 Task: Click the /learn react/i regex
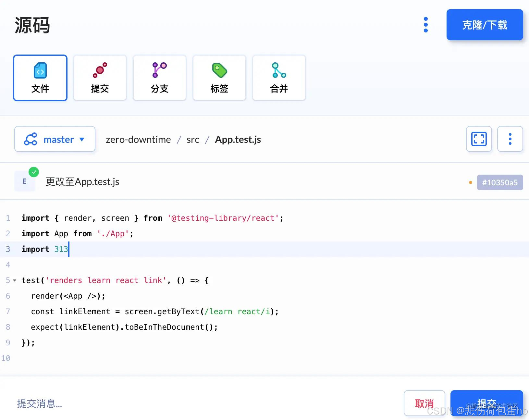[237, 312]
